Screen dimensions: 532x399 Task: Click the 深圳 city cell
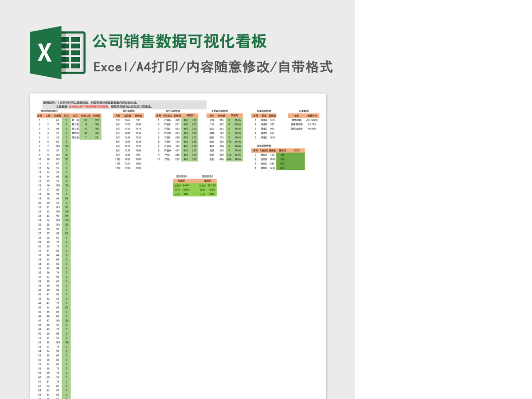pyautogui.click(x=212, y=142)
